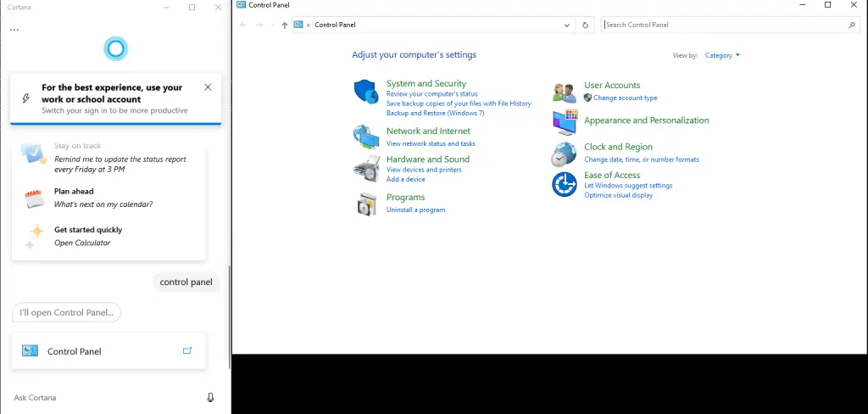
Task: Click the Back arrow in Control Panel
Action: [242, 25]
